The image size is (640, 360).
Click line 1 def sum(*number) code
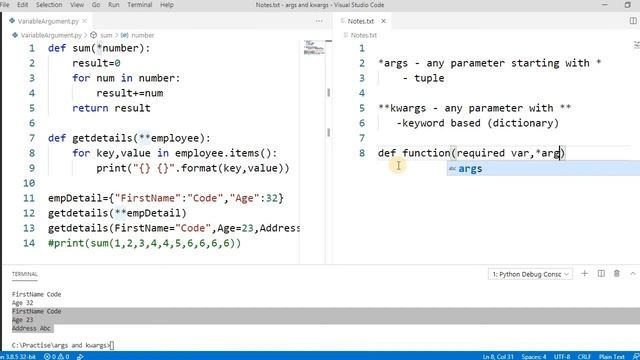99,48
